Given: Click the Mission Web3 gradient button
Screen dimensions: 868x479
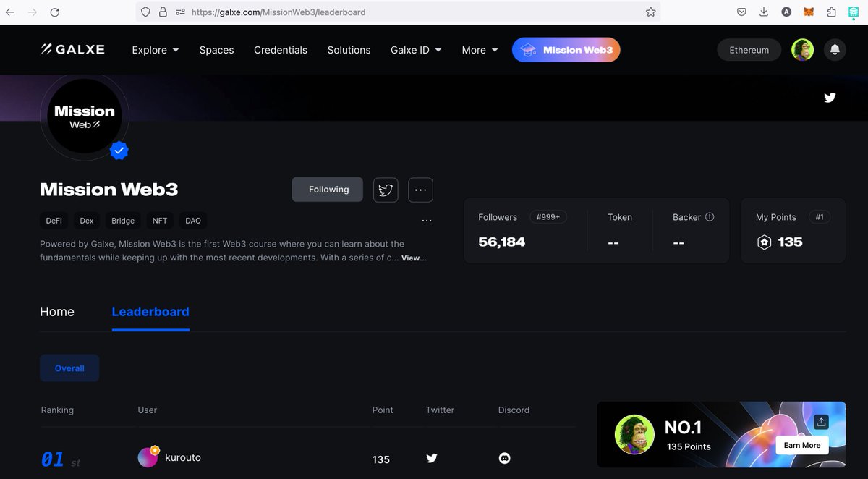Looking at the screenshot, I should [566, 50].
